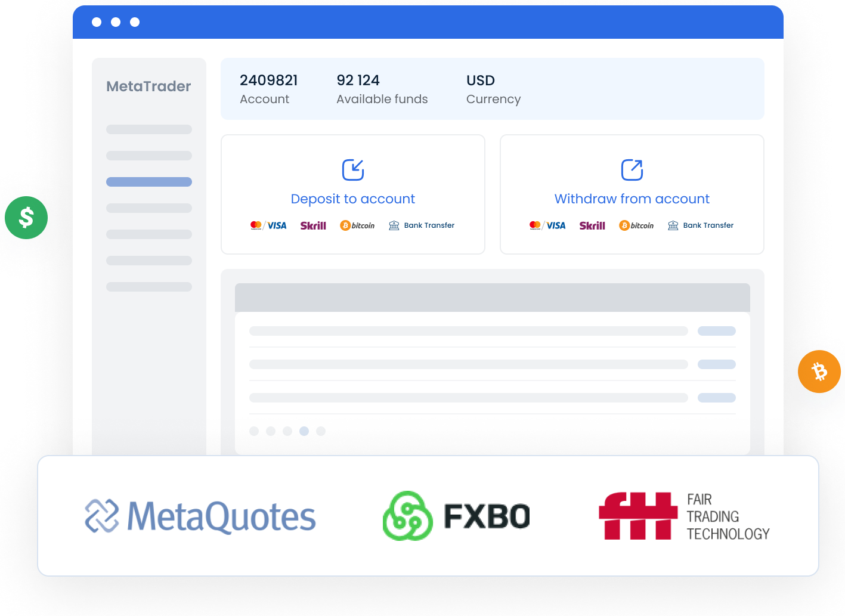Click the USD currency value
845x616 pixels.
pos(481,81)
